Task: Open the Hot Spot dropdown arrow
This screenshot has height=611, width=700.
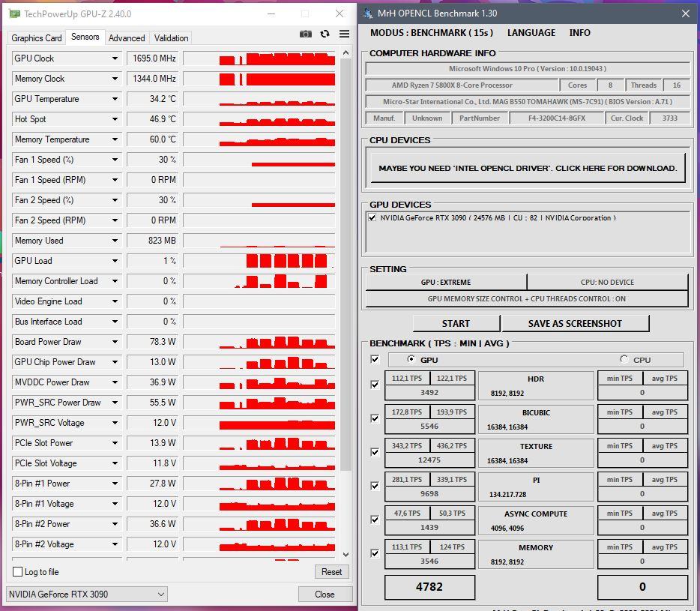Action: click(x=115, y=119)
